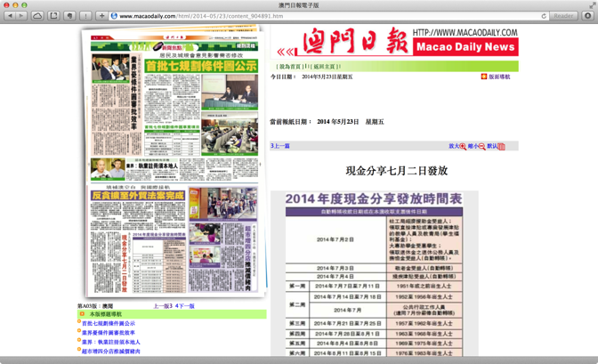Click orange bullet beside 首批七規劃條件圖公示
The width and height of the screenshot is (598, 364).
[x=79, y=321]
